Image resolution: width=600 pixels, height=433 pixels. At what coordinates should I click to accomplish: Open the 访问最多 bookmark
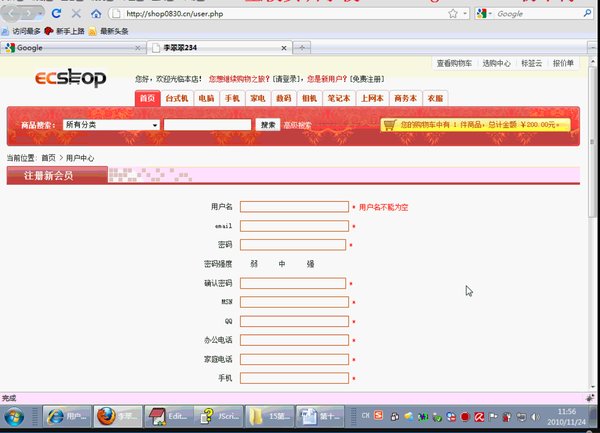[21, 31]
